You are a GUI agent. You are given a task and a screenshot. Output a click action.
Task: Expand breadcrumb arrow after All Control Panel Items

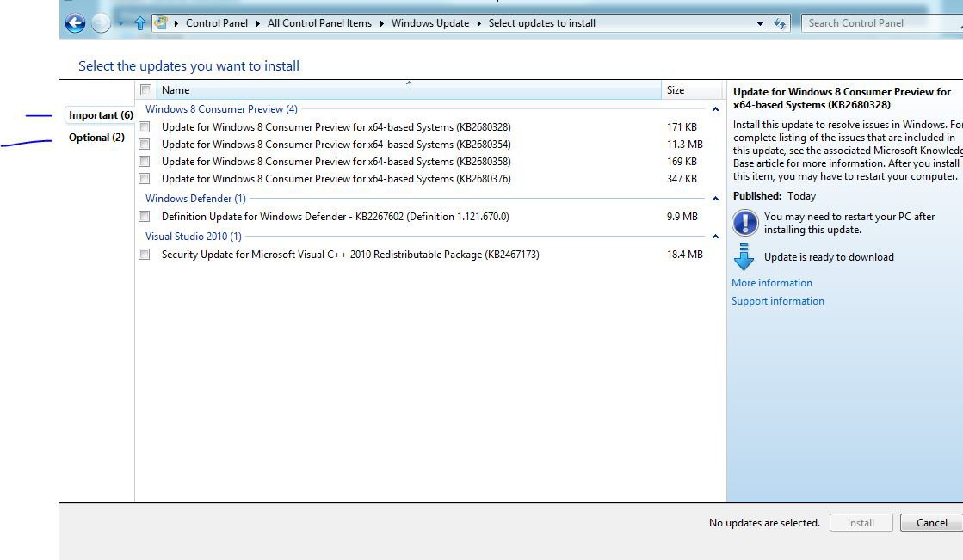coord(382,23)
